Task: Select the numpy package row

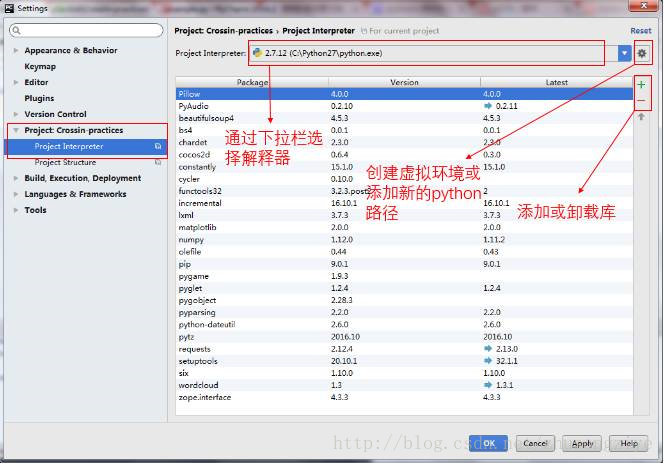Action: (404, 239)
